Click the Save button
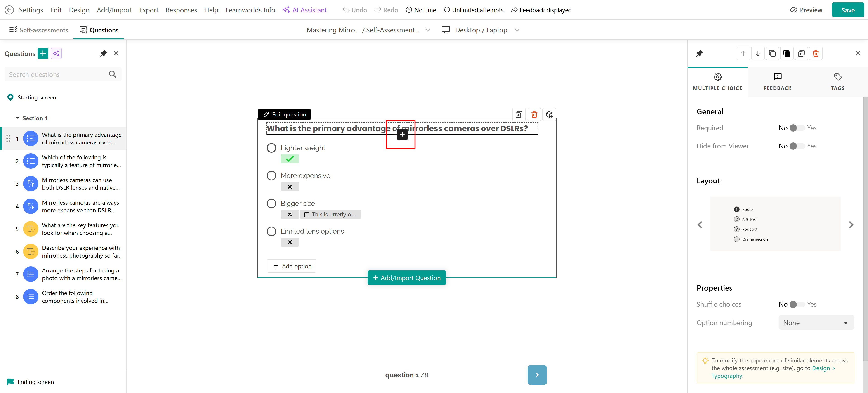This screenshot has height=393, width=868. click(x=847, y=10)
